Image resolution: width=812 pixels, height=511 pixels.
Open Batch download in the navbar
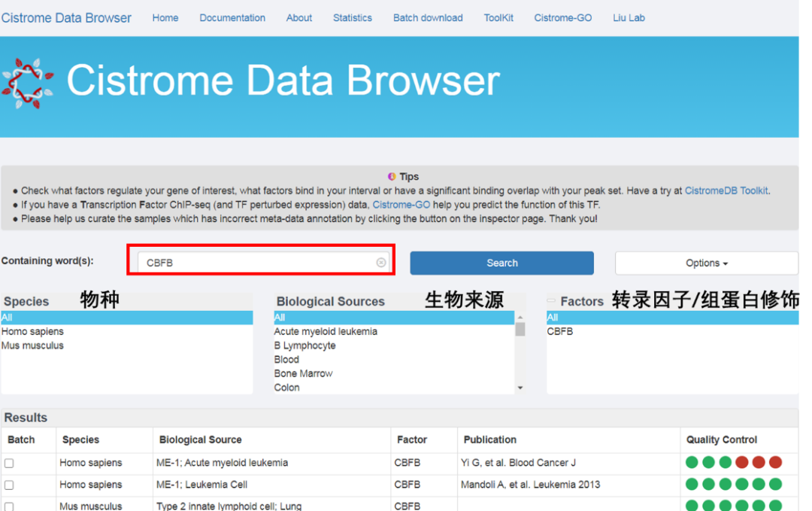[428, 17]
